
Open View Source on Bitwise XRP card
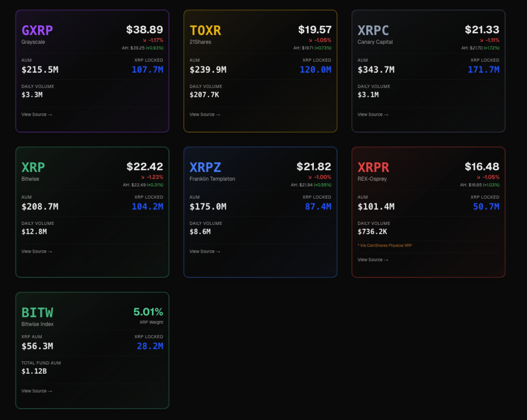point(37,251)
